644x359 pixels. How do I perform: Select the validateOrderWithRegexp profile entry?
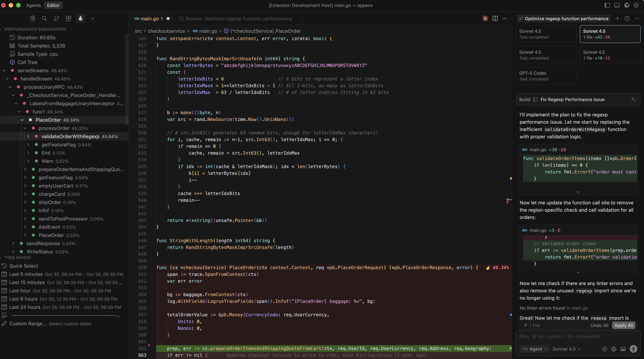70,136
